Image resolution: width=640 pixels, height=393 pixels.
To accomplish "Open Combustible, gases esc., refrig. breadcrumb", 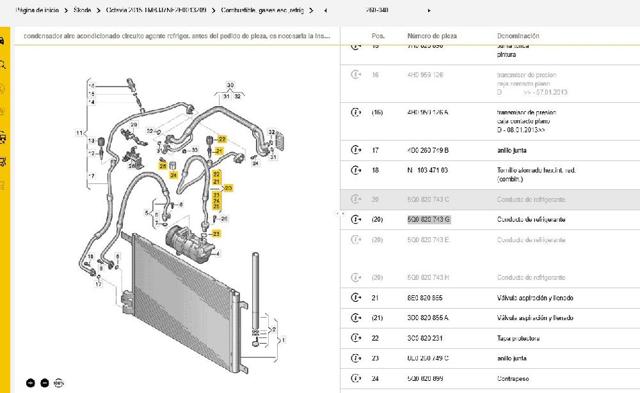I will click(x=262, y=10).
